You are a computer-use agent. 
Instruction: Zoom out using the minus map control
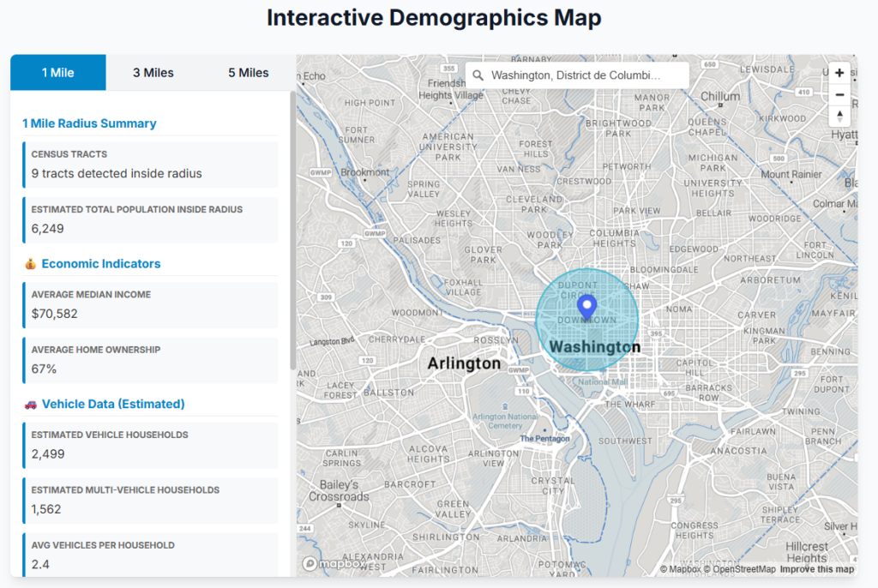[x=839, y=94]
